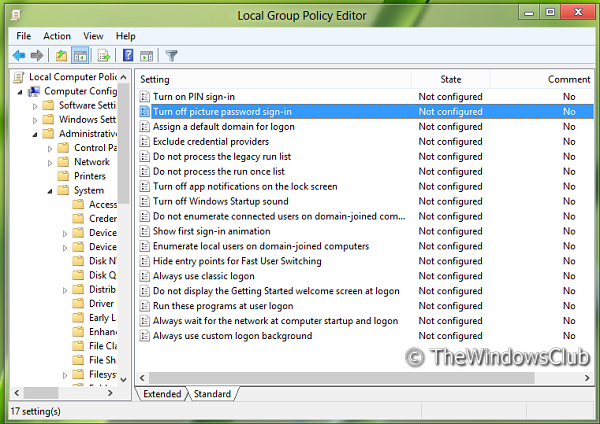The image size is (600, 424).
Task: Click the policy icon beside Always use custom logon background
Action: tap(145, 336)
